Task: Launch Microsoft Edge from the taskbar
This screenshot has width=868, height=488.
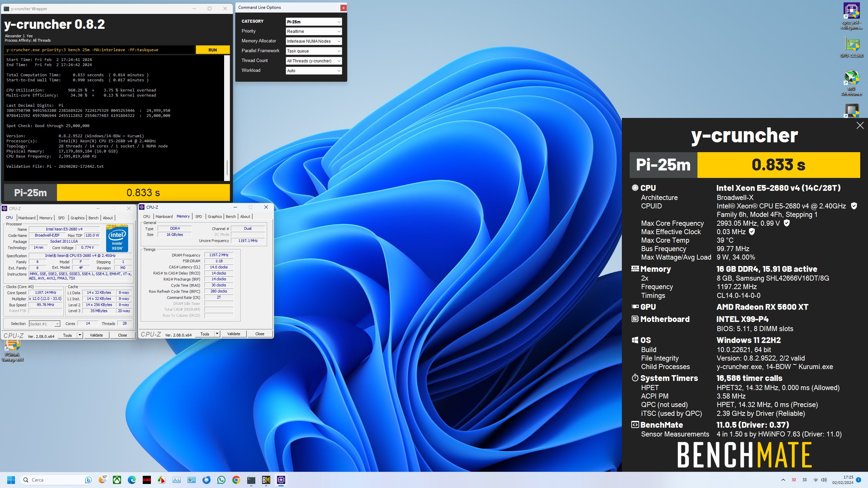Action: pyautogui.click(x=132, y=480)
